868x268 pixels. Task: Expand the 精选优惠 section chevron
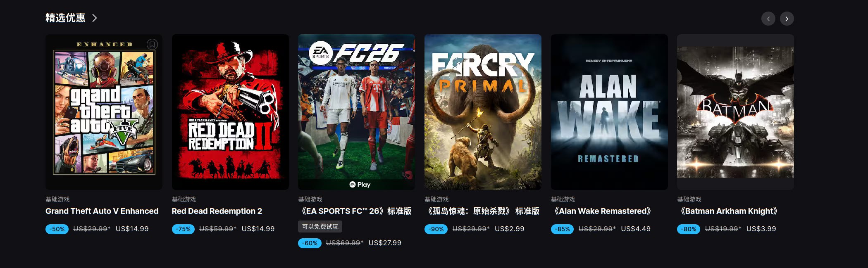point(95,18)
